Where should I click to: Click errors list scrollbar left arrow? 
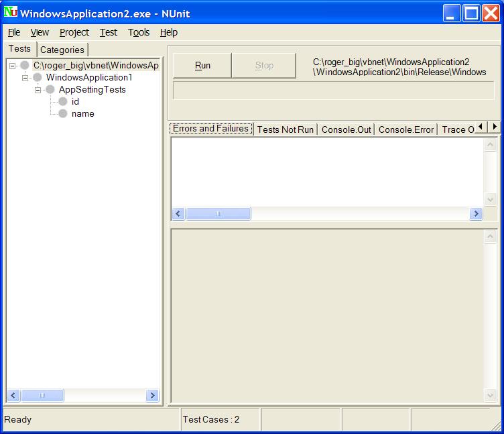[178, 213]
